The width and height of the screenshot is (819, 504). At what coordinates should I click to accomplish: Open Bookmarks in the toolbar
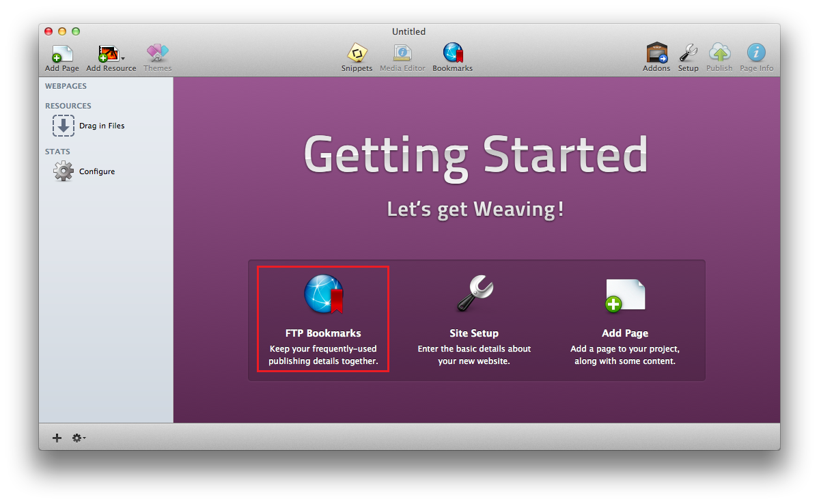(452, 53)
